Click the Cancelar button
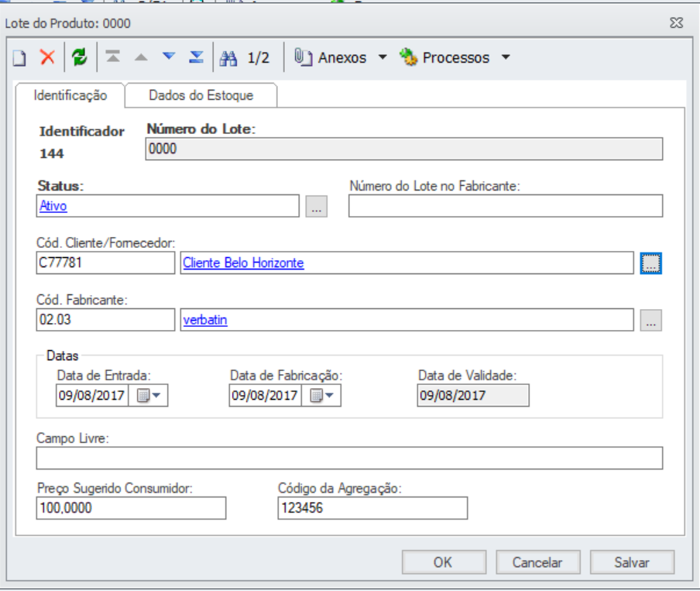This screenshot has width=700, height=591. [x=538, y=562]
